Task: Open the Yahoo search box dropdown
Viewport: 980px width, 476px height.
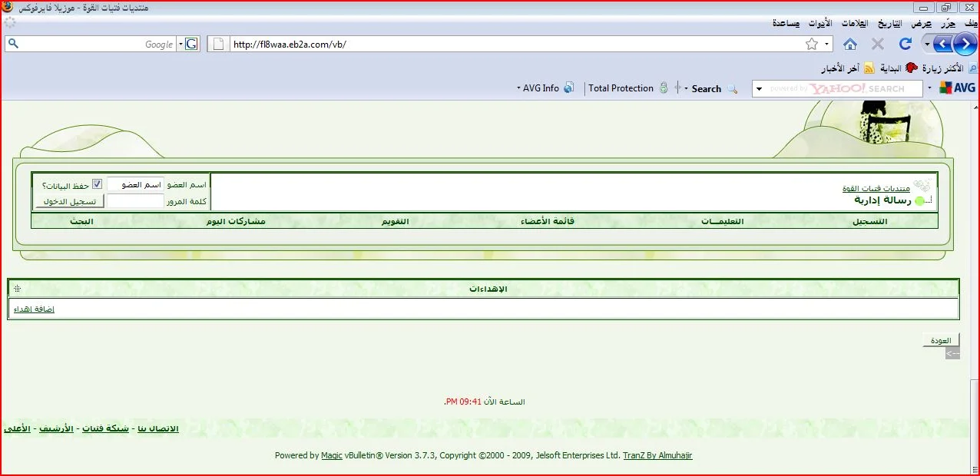Action: 760,89
